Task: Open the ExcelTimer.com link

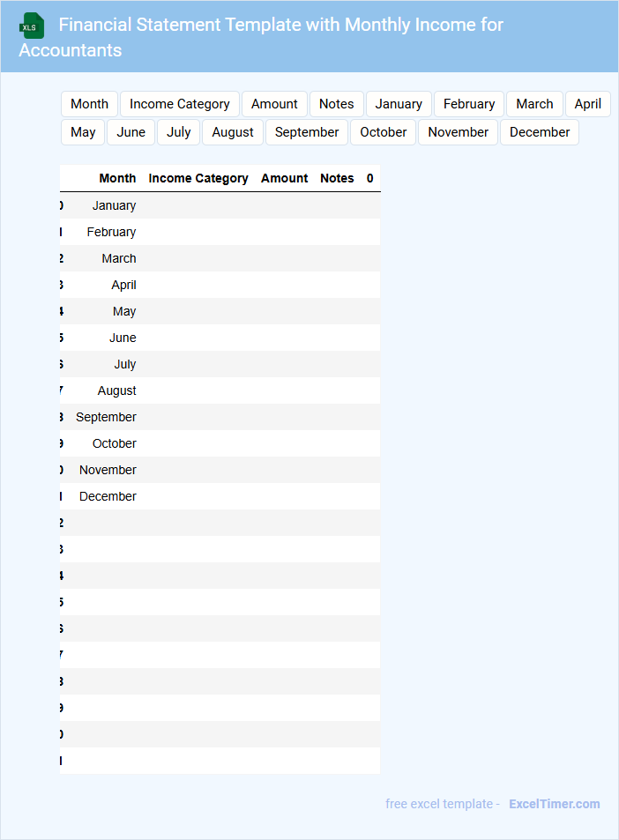Action: pyautogui.click(x=554, y=804)
